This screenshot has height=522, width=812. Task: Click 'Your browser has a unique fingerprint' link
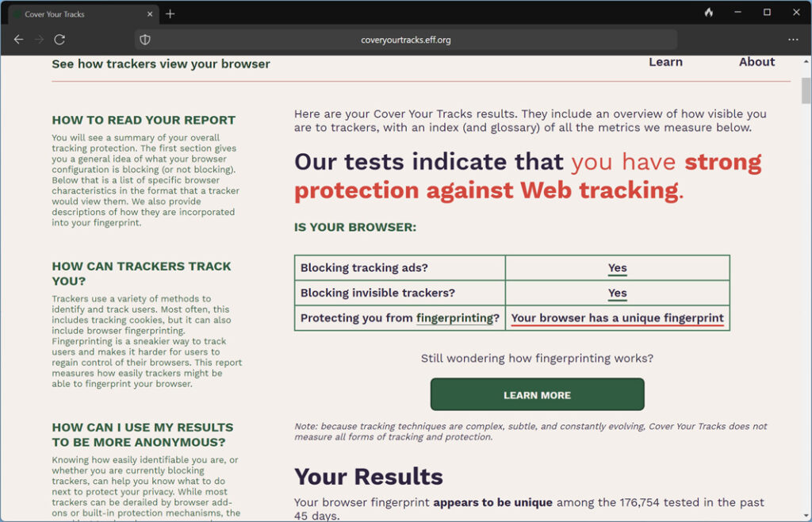617,318
